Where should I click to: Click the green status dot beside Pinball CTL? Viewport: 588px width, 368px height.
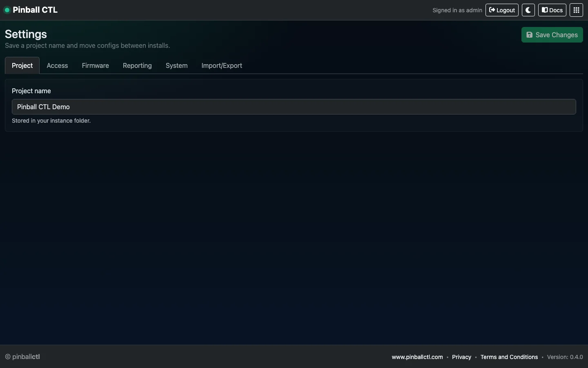click(7, 10)
